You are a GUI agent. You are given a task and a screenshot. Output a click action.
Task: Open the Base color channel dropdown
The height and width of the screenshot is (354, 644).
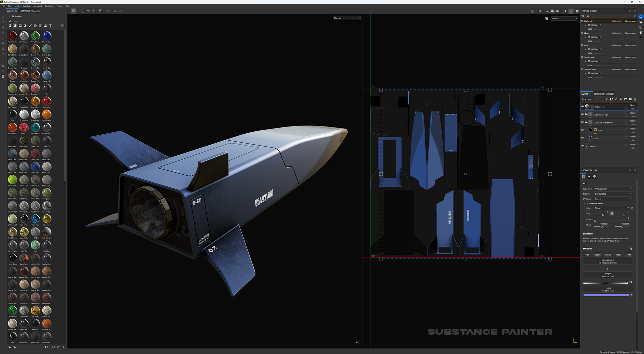pyautogui.click(x=588, y=99)
